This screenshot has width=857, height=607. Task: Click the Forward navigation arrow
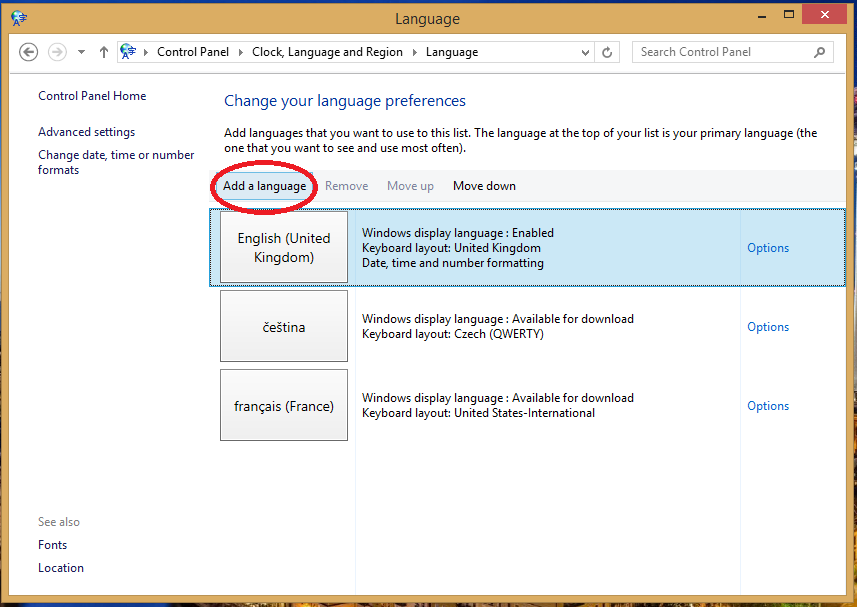(x=56, y=51)
